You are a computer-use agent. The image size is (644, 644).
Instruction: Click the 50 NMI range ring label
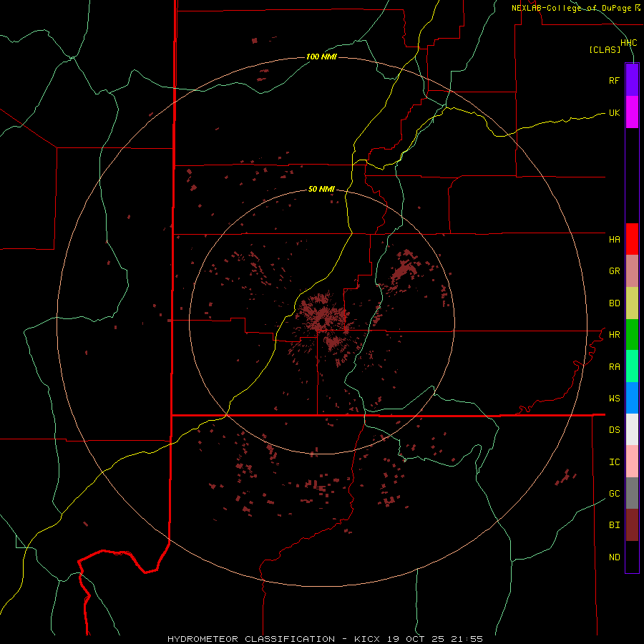tap(321, 189)
